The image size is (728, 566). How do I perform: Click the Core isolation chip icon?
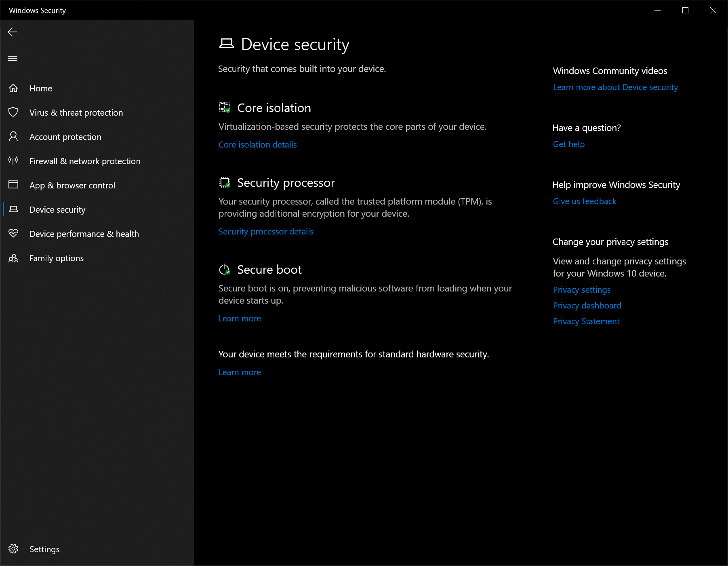[x=225, y=108]
